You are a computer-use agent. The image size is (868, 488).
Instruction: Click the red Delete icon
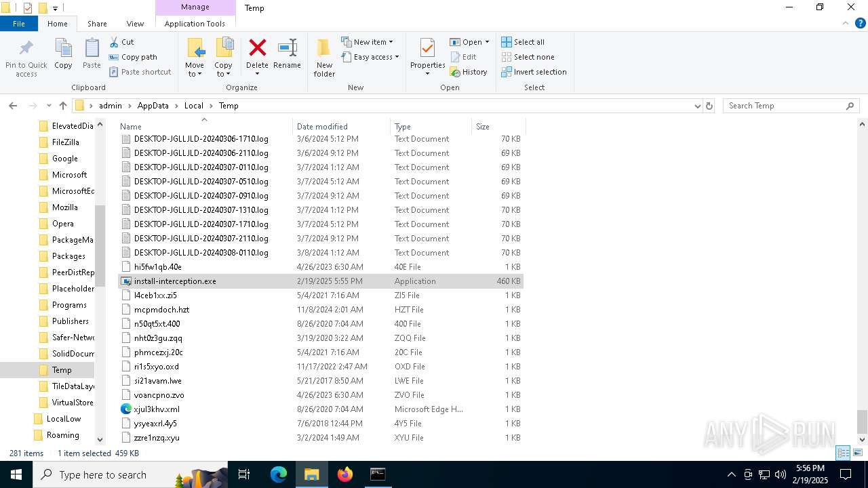(257, 48)
